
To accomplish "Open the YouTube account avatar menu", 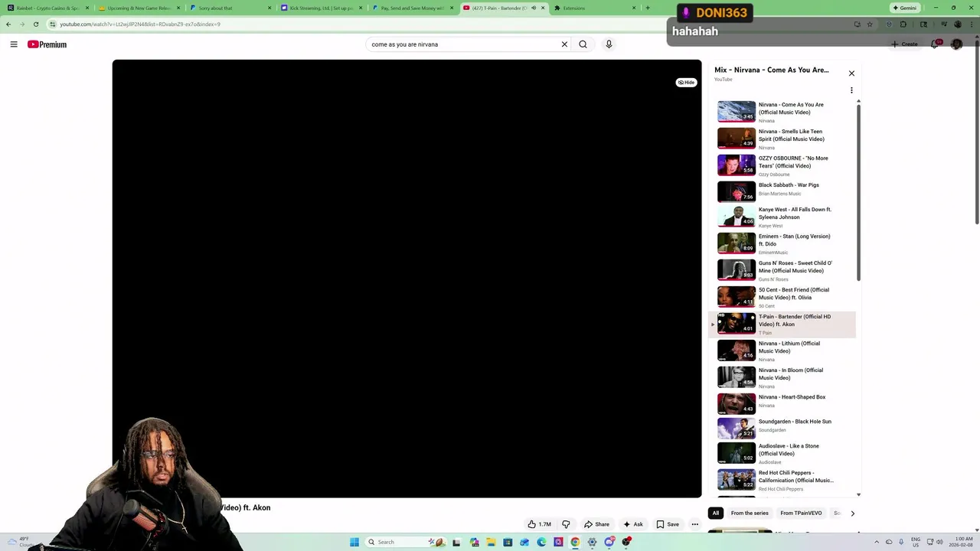I will 956,44.
